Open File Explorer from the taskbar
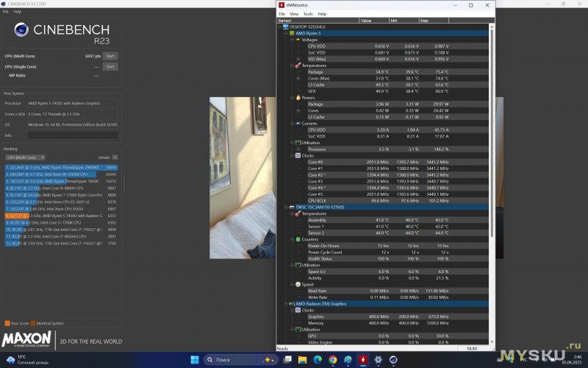Viewport: 588px width, 368px height. 302,360
